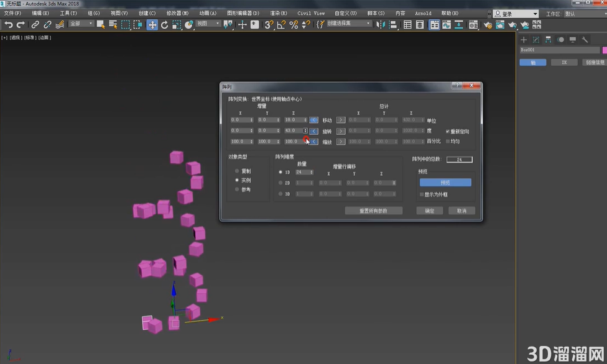The image size is (607, 364).
Task: Toggle the Angle Snap icon
Action: pos(281,25)
